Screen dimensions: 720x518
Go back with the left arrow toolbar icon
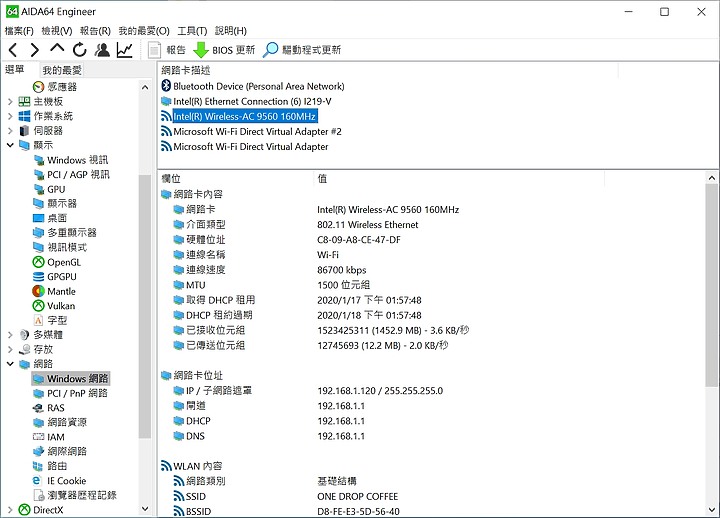point(13,50)
